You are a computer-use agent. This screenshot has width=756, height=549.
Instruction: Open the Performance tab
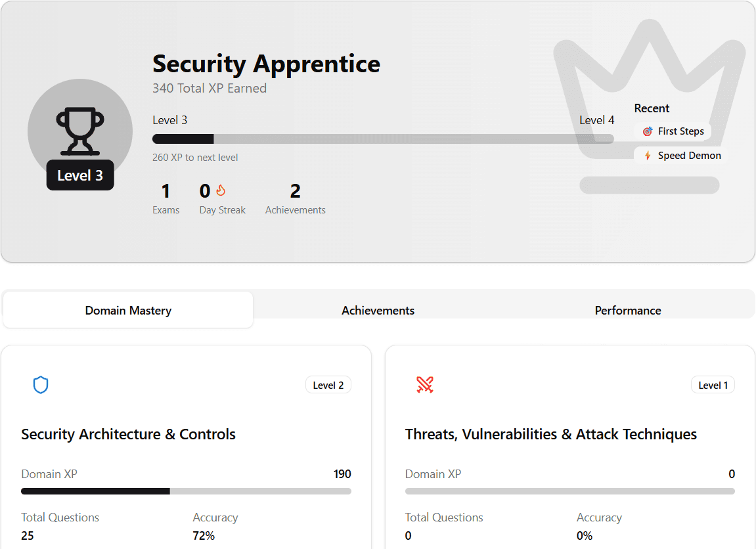coord(627,310)
